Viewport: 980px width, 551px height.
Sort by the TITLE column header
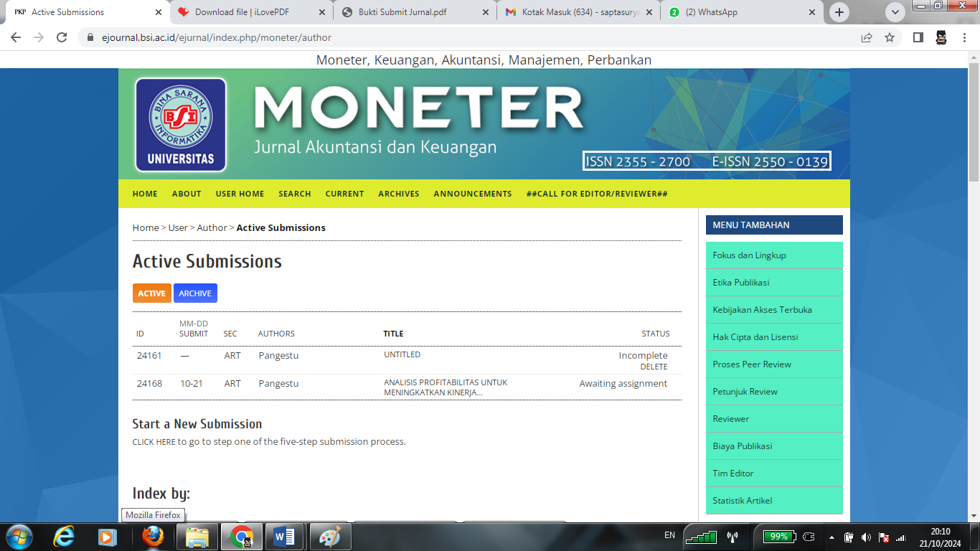(x=393, y=334)
